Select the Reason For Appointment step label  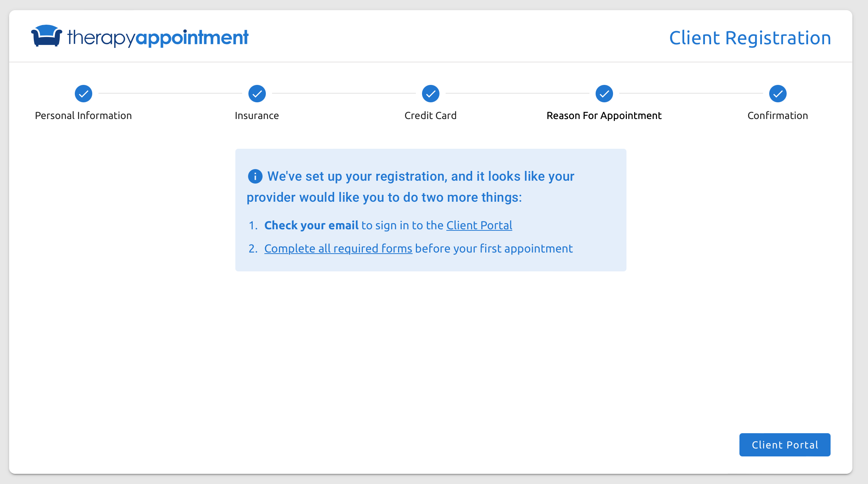[x=604, y=115]
